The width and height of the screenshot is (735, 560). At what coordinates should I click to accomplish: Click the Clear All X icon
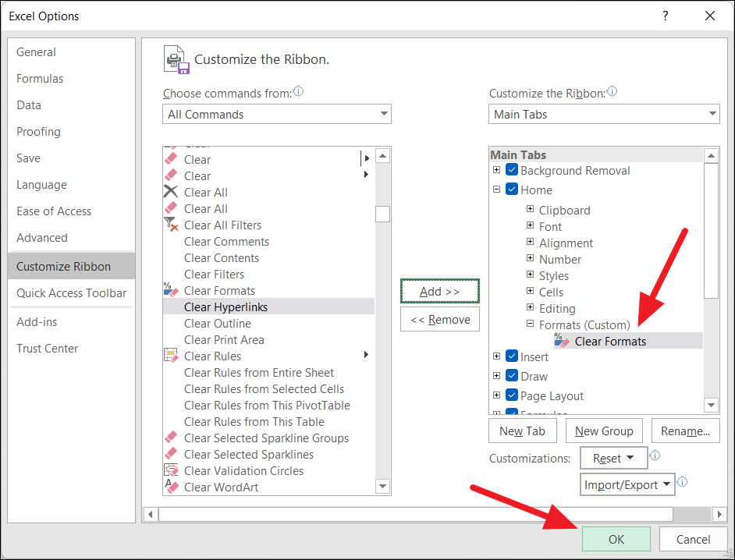coord(171,192)
